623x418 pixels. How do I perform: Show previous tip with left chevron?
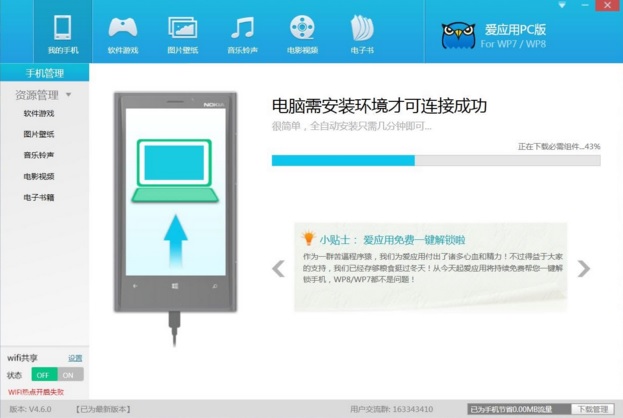[279, 268]
